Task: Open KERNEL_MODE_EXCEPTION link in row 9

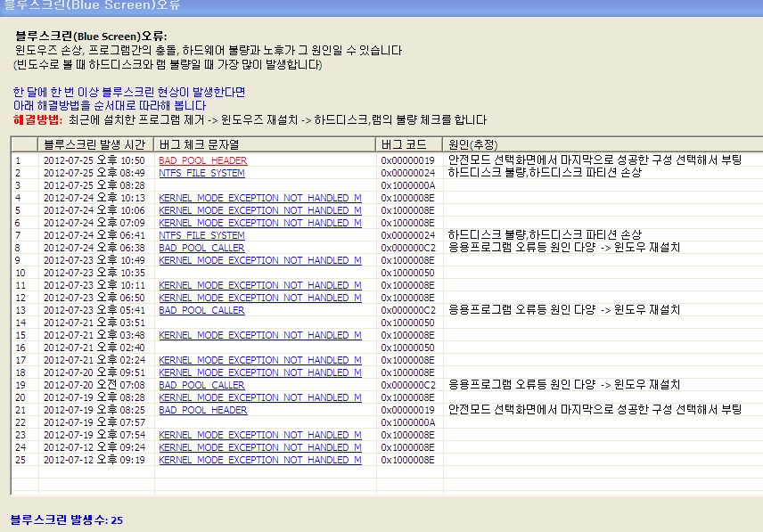Action: pyautogui.click(x=260, y=260)
